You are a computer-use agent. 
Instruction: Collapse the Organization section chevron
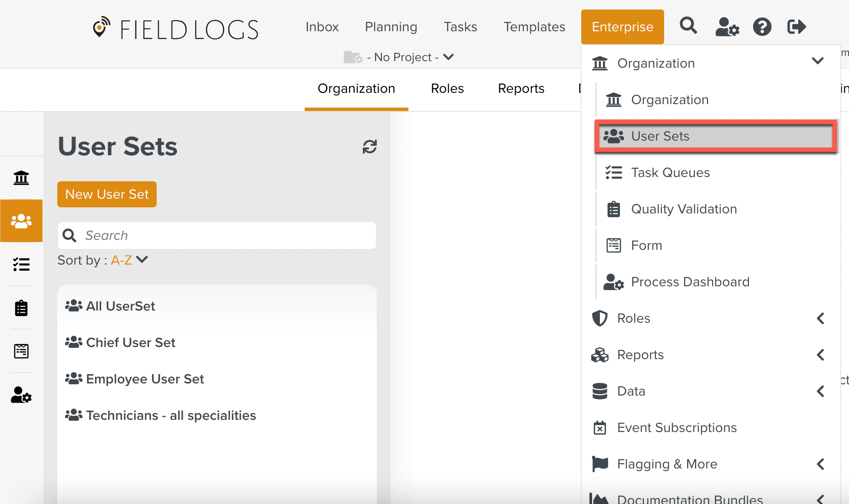(818, 61)
